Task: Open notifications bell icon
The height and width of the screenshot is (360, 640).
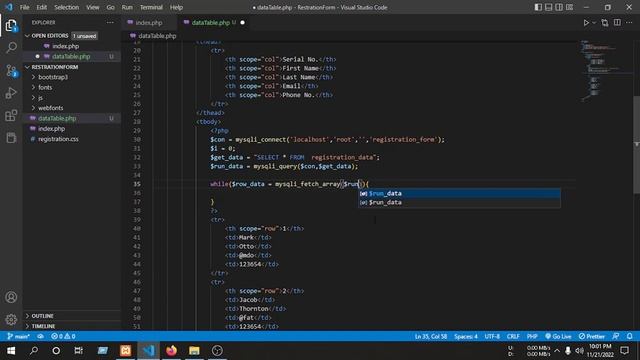Action: click(x=629, y=336)
